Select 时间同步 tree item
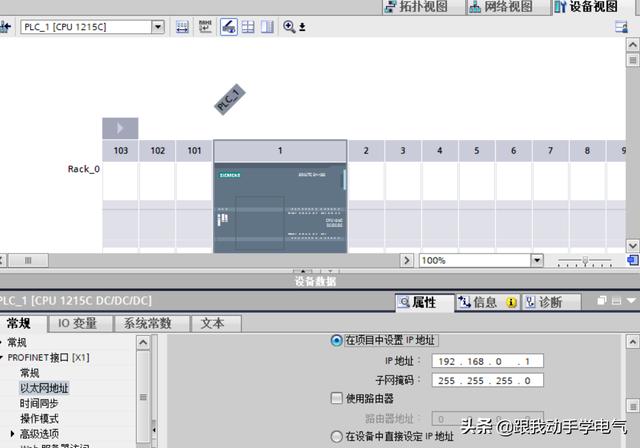The height and width of the screenshot is (448, 640). click(x=39, y=404)
